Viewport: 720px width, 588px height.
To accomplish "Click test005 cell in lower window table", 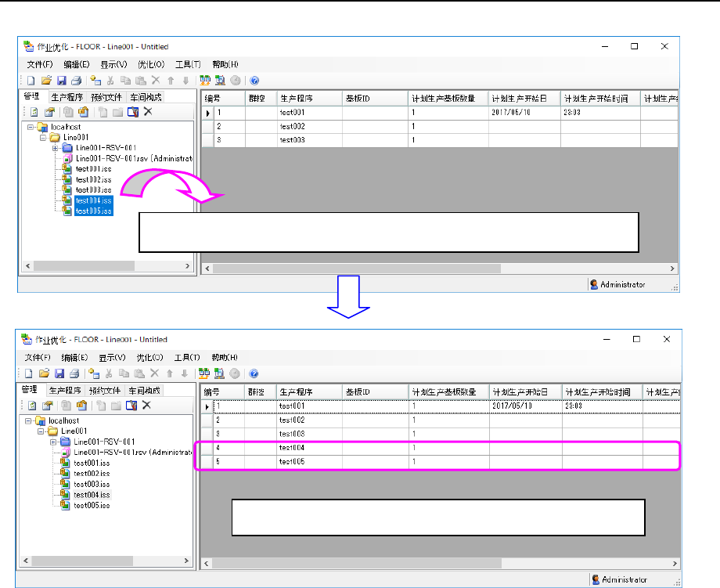I will coord(309,462).
